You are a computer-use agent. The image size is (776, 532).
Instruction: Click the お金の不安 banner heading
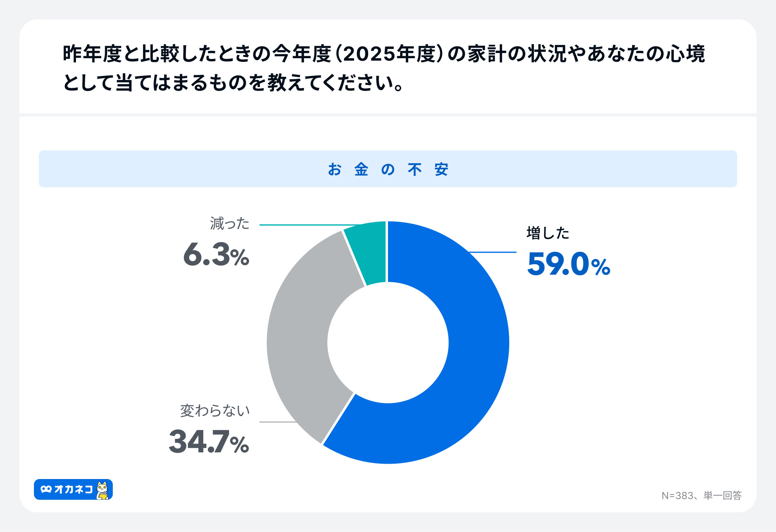(388, 169)
